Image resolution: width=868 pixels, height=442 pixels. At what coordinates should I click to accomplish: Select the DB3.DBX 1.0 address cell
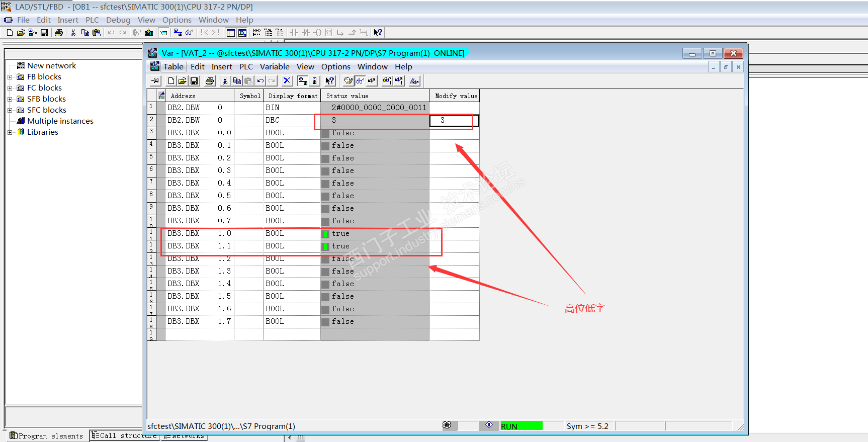coord(200,234)
